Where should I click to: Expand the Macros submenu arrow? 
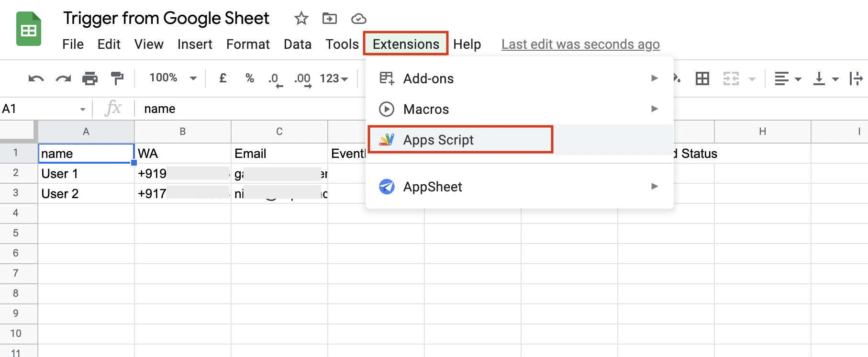coord(655,109)
